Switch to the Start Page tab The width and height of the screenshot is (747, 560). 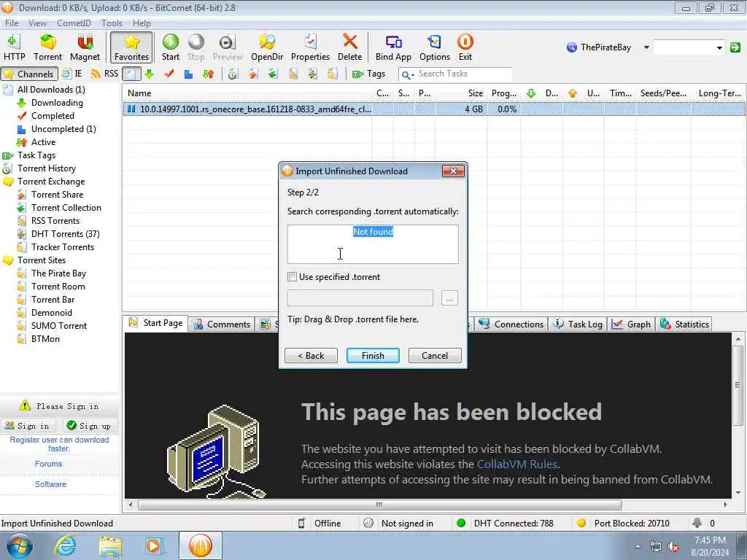pos(156,323)
